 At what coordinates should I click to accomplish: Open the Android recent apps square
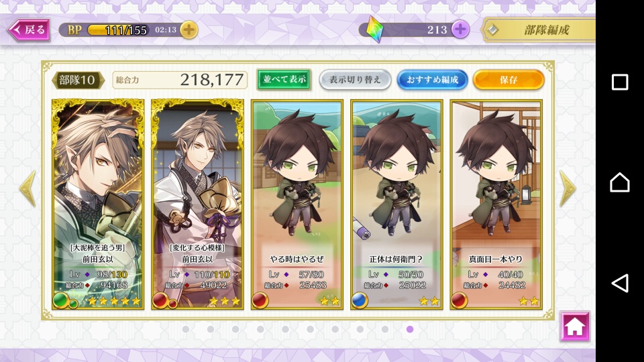tap(620, 82)
